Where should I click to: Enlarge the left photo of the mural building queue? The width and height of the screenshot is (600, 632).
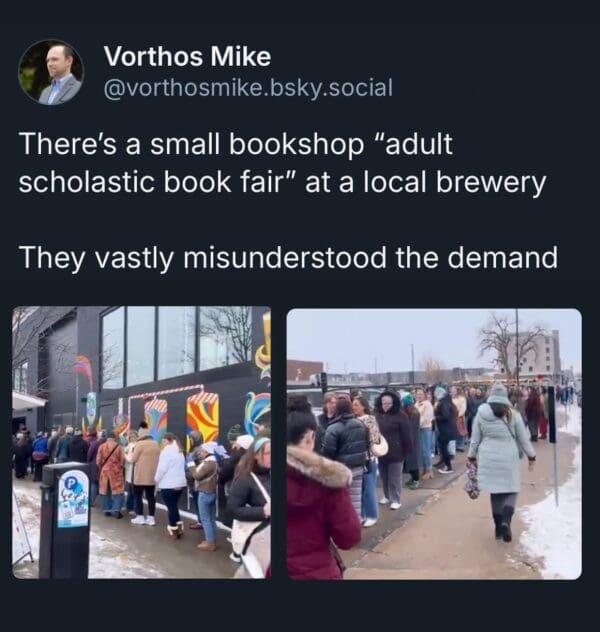[141, 442]
